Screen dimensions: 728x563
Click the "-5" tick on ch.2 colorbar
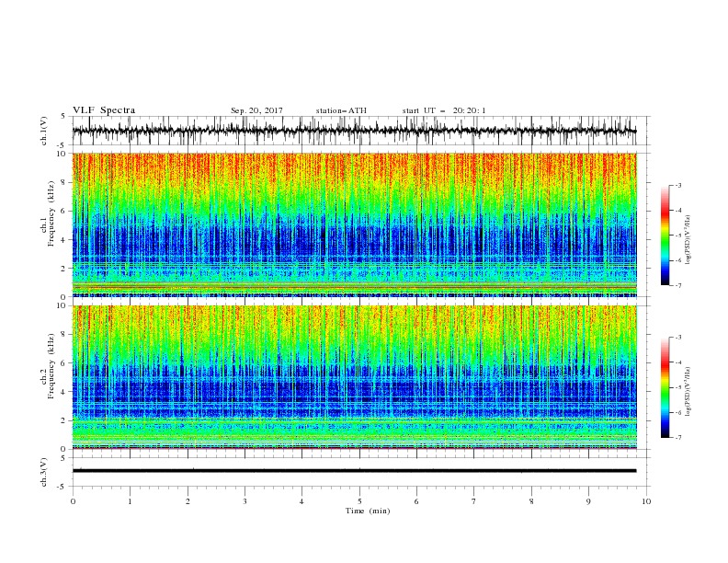tap(677, 387)
